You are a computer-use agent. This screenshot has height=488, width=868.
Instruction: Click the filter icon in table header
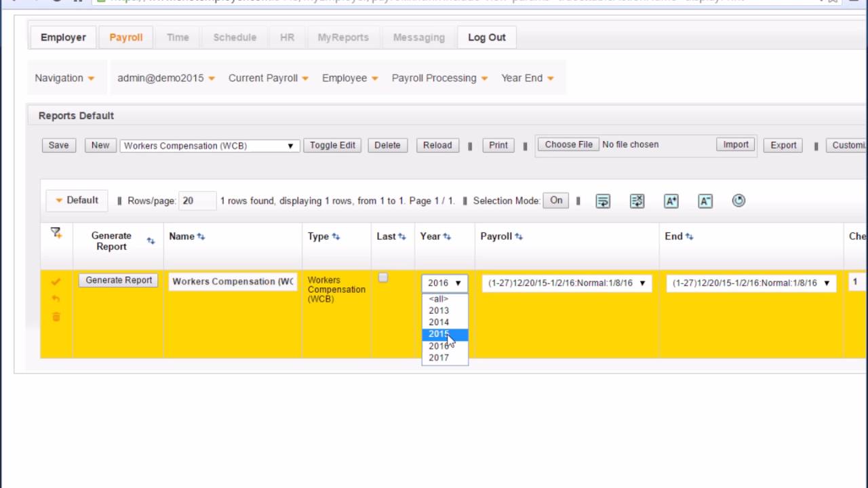click(56, 232)
